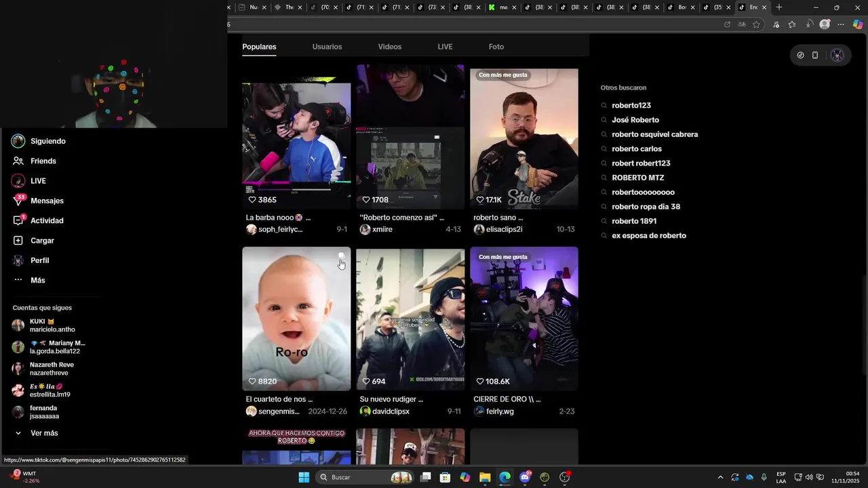Click the coin icon top right

pos(800,56)
